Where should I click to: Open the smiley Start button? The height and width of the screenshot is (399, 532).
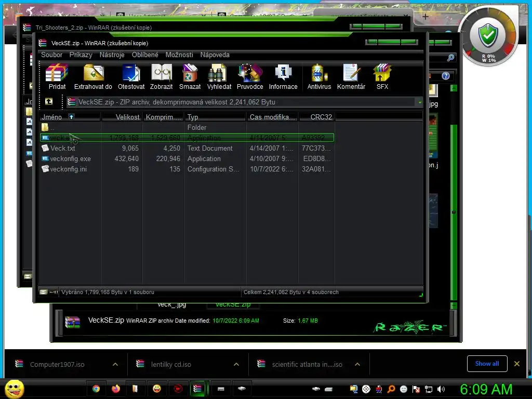pos(14,389)
